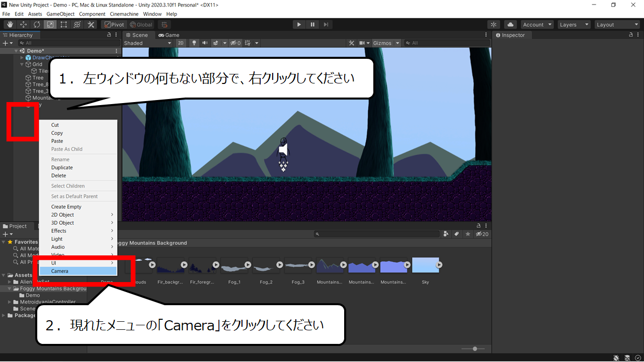Open the Collab services sun icon
The image size is (644, 362).
pos(494,25)
